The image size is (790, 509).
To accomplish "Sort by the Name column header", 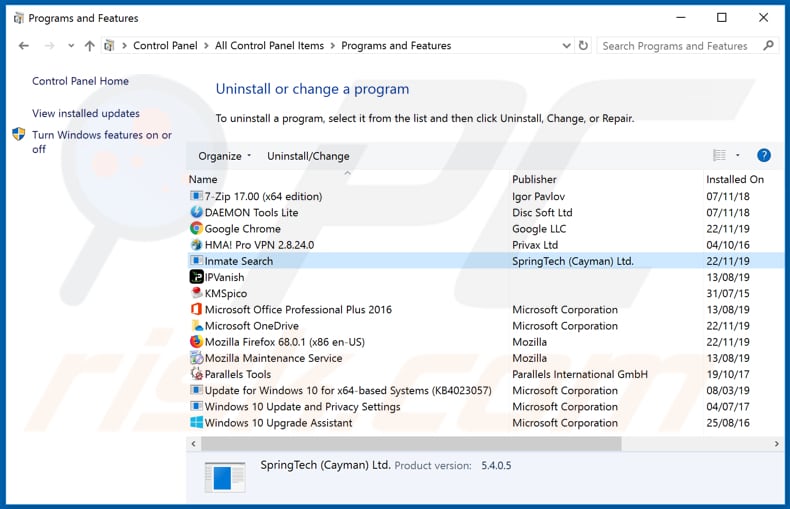I will tap(203, 179).
